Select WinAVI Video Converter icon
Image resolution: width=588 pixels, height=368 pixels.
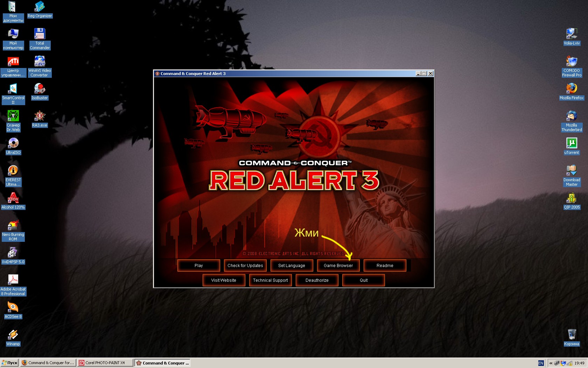pyautogui.click(x=40, y=66)
